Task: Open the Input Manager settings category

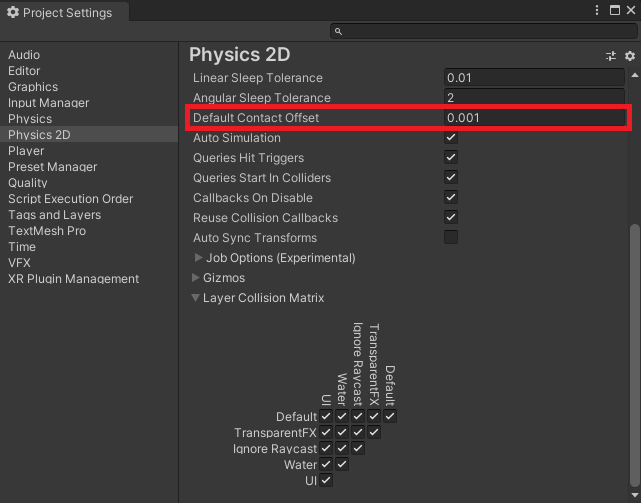Action: coord(48,103)
